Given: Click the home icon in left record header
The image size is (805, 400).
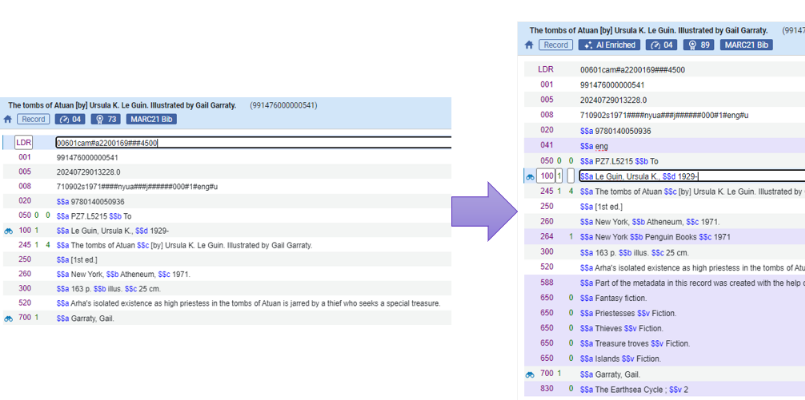Looking at the screenshot, I should [x=8, y=119].
